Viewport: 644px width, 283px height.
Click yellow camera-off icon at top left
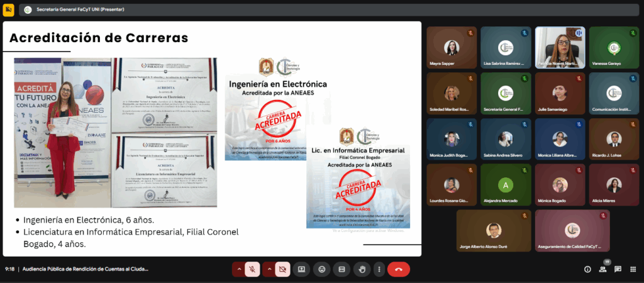pyautogui.click(x=9, y=10)
